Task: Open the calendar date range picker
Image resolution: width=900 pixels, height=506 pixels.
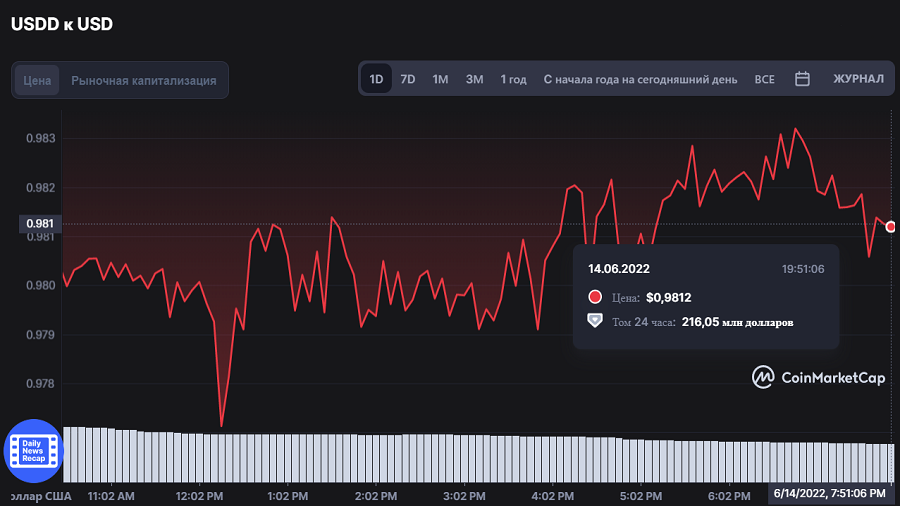Action: [x=802, y=79]
